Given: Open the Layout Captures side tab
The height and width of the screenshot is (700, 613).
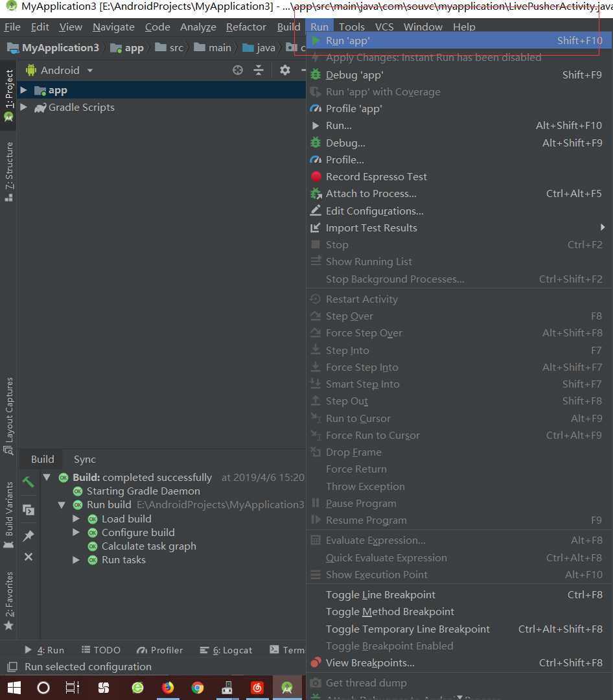Looking at the screenshot, I should point(9,415).
